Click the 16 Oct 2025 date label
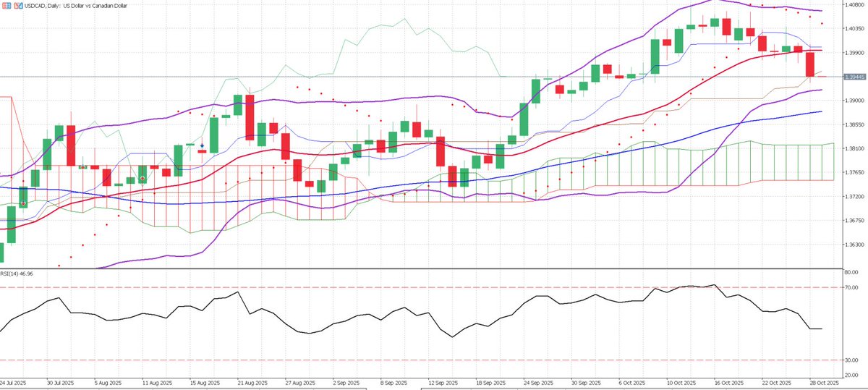The width and height of the screenshot is (868, 390). [730, 382]
